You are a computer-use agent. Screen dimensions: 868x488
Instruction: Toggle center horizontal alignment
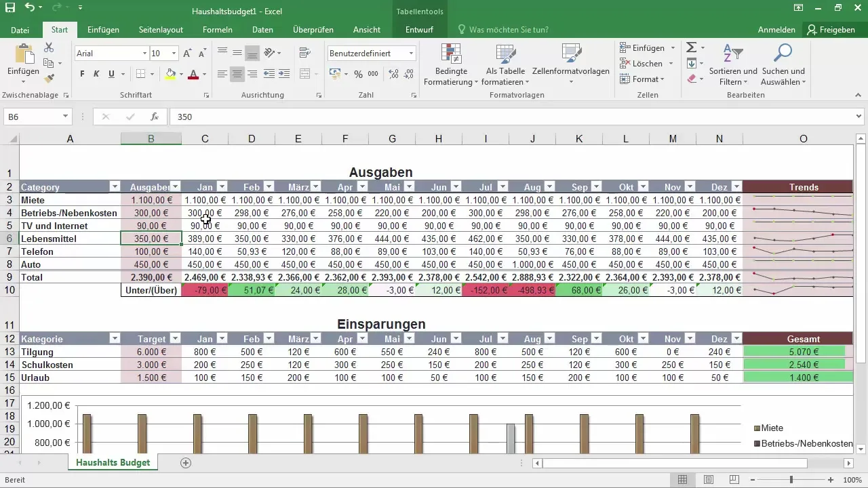pyautogui.click(x=237, y=74)
